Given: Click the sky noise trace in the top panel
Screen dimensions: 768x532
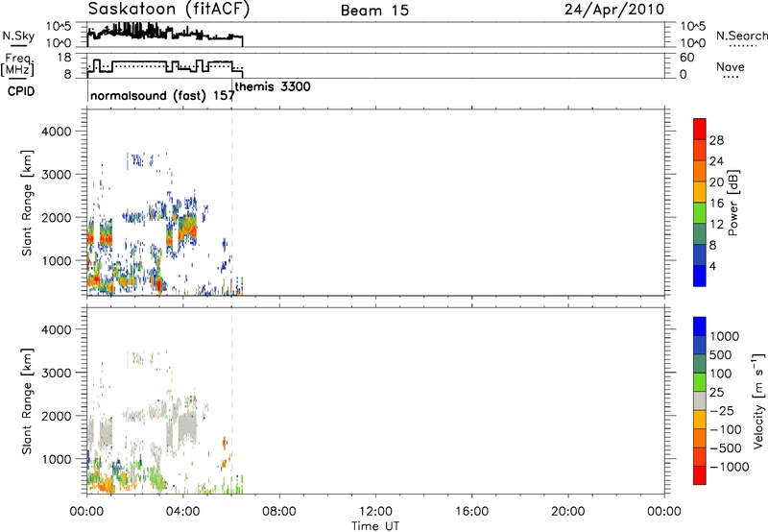Looking at the screenshot, I should tap(164, 34).
